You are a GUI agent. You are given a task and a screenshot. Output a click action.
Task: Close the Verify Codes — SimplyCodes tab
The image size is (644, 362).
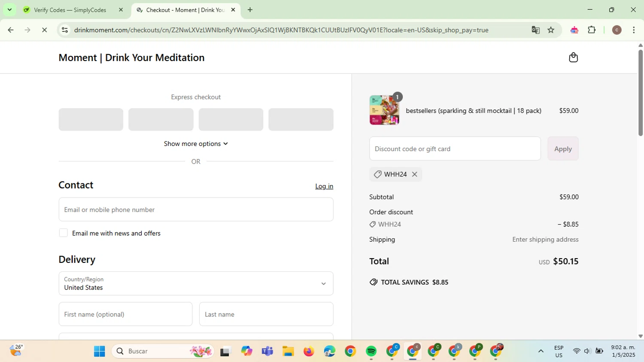(121, 10)
